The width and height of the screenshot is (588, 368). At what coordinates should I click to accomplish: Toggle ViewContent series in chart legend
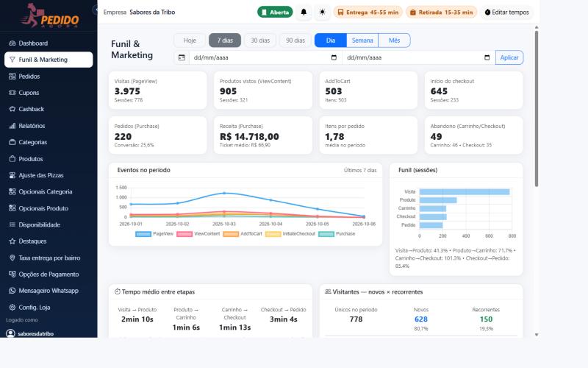198,234
